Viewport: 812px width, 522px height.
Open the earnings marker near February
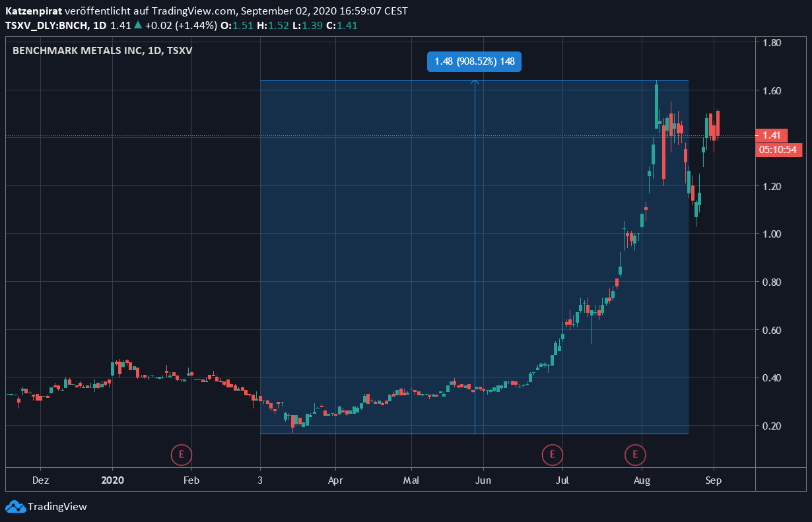(x=181, y=454)
